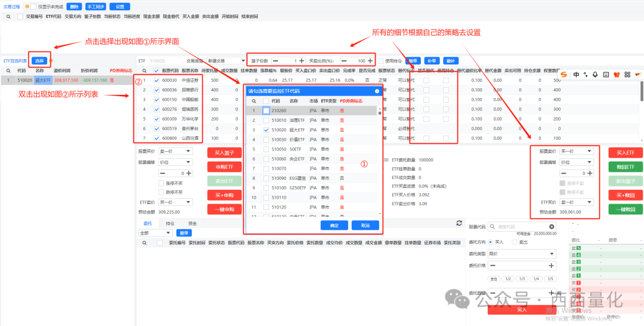Open 全部 filter dropdown under 委托 tab
644x326 pixels.
click(x=155, y=233)
